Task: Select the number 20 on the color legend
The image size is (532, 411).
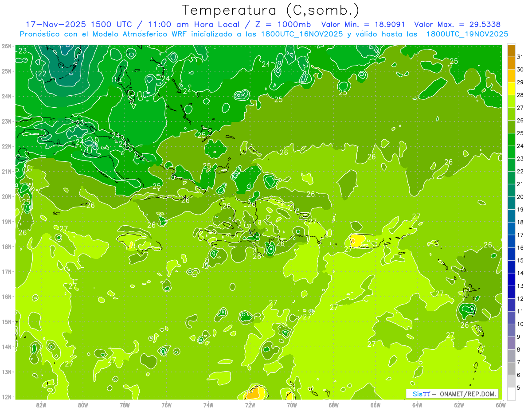Action: click(x=520, y=197)
